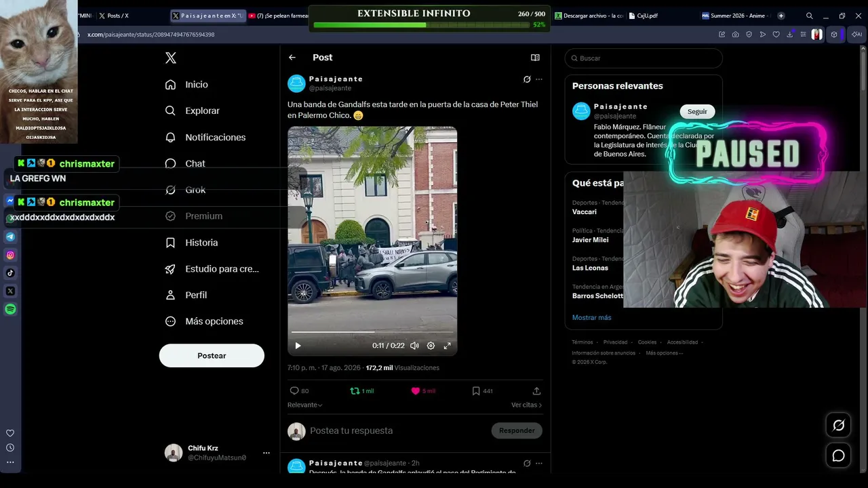Expand the video to fullscreen

(447, 346)
